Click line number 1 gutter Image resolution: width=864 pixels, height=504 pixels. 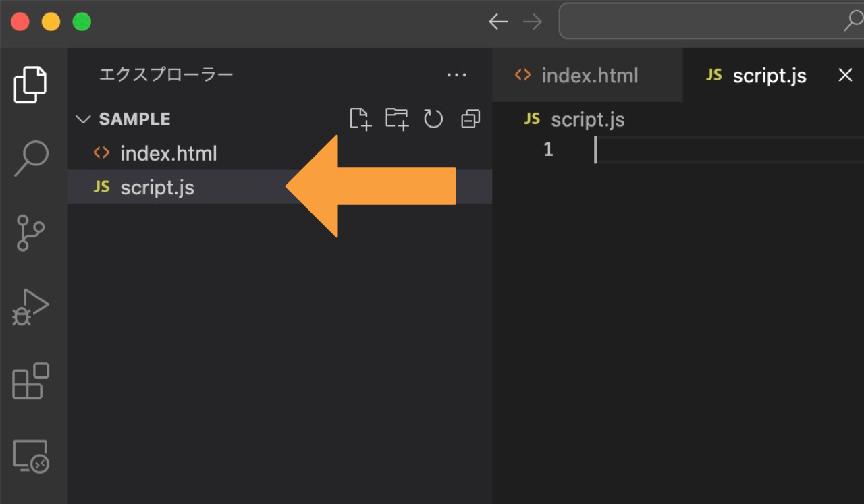(548, 150)
